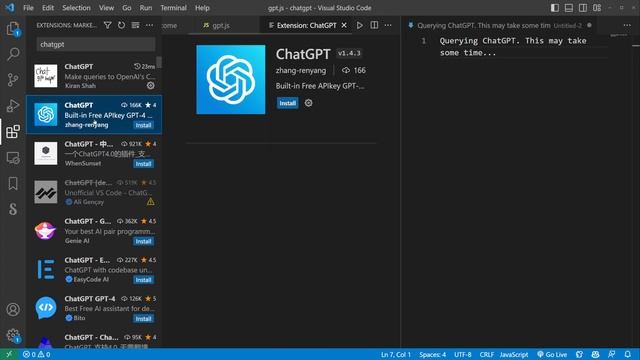Viewport: 640px width, 360px height.
Task: Click the extensions list scrollbar
Action: pyautogui.click(x=159, y=62)
